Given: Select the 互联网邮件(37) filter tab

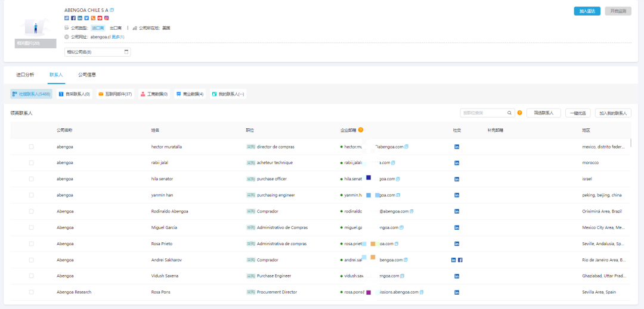Looking at the screenshot, I should tap(115, 94).
